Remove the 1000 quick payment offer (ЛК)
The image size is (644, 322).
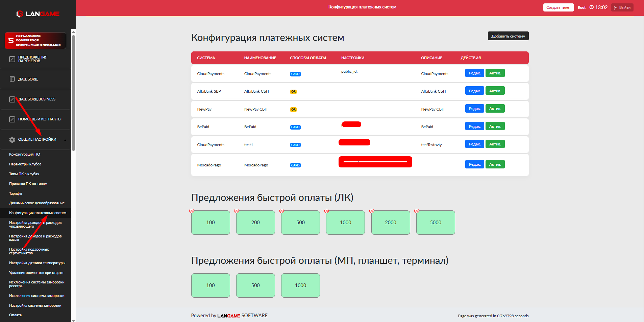coord(326,211)
